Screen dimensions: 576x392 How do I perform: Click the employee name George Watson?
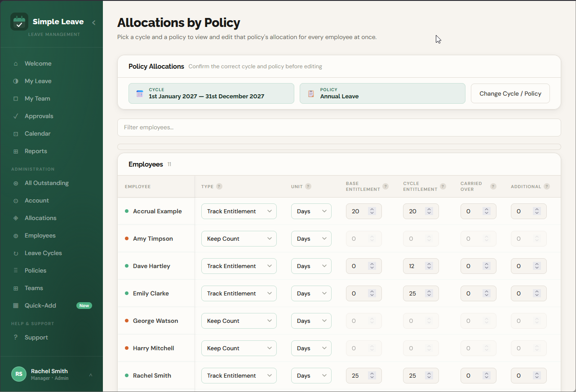point(155,321)
